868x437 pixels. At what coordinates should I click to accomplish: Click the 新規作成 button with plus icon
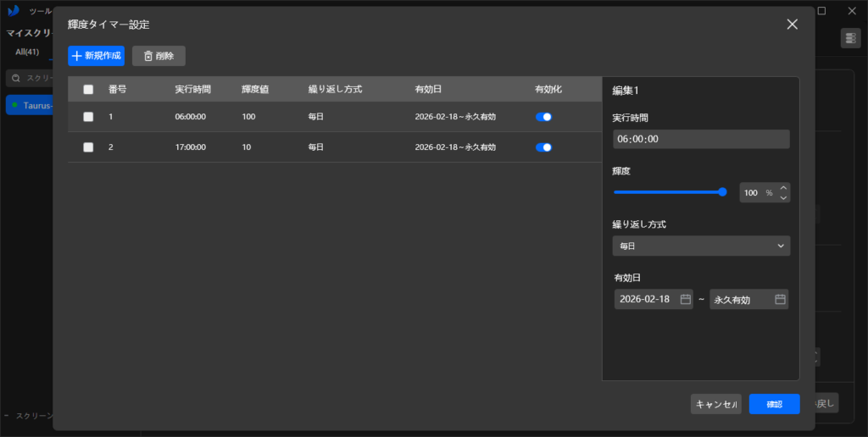(96, 56)
